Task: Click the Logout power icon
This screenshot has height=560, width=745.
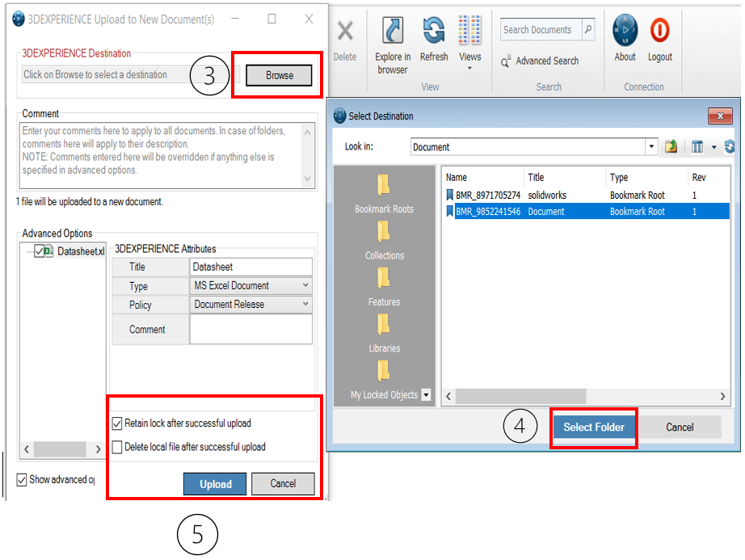Action: (x=660, y=31)
